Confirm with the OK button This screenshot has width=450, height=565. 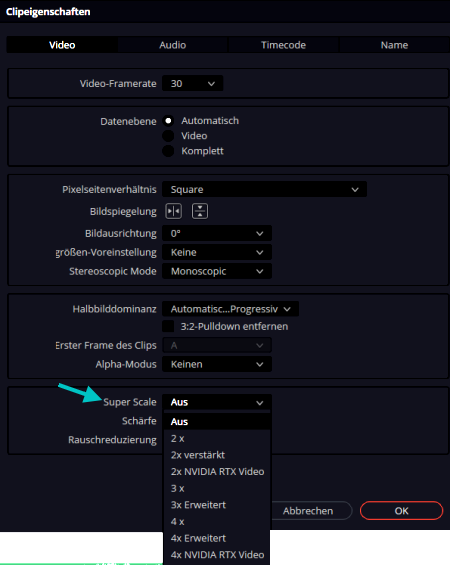click(x=401, y=511)
